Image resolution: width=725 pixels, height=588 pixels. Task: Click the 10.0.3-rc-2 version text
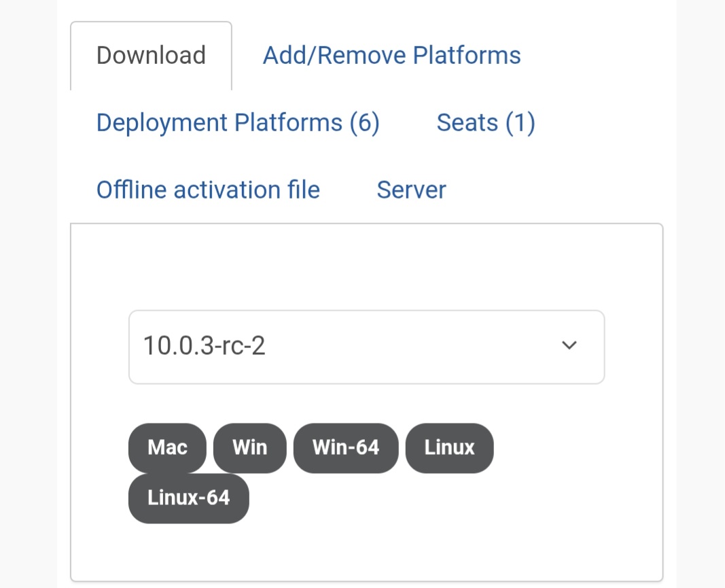tap(204, 347)
